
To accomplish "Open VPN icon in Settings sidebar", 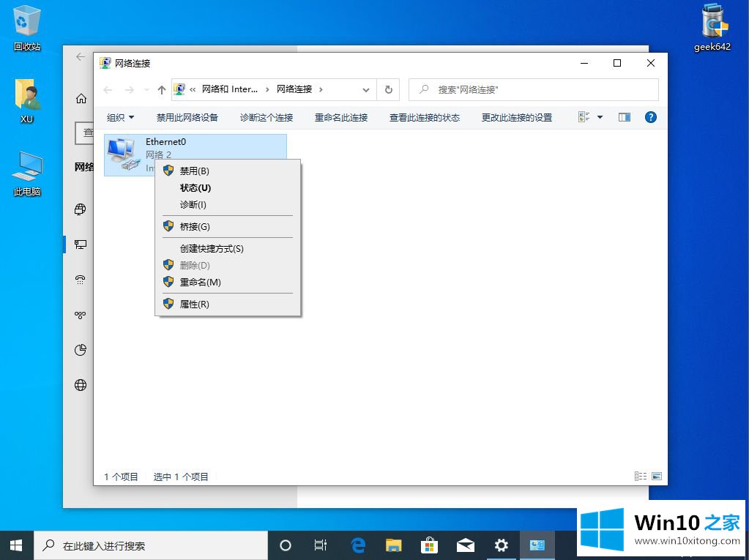I will click(81, 315).
